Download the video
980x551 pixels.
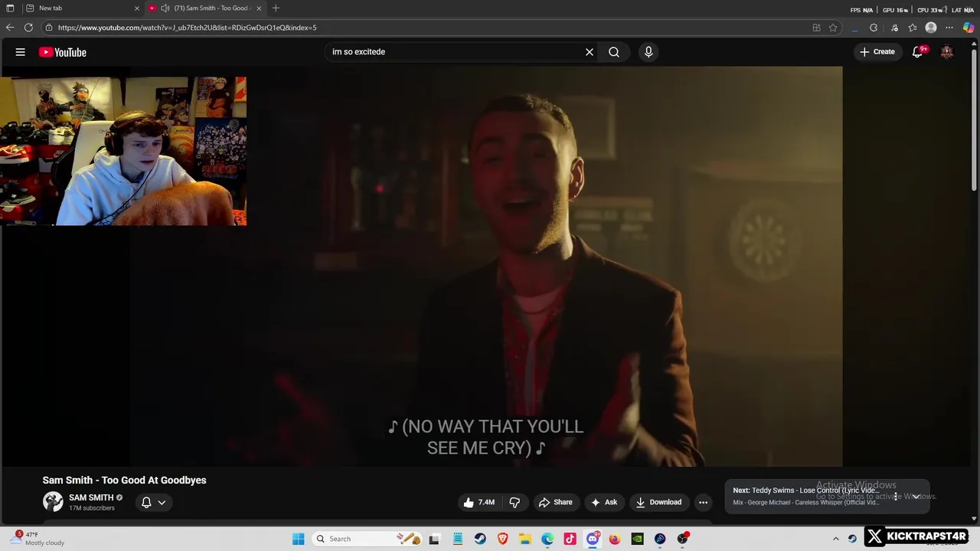[x=658, y=502]
